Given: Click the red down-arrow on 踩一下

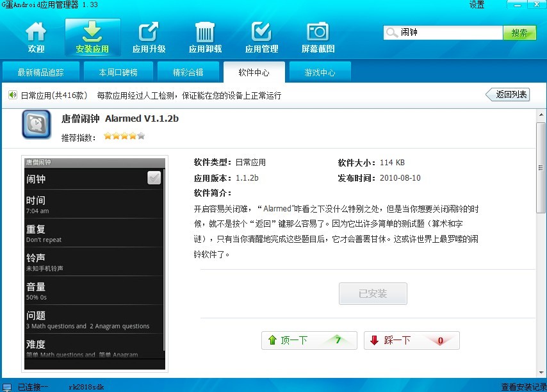Looking at the screenshot, I should (x=374, y=340).
